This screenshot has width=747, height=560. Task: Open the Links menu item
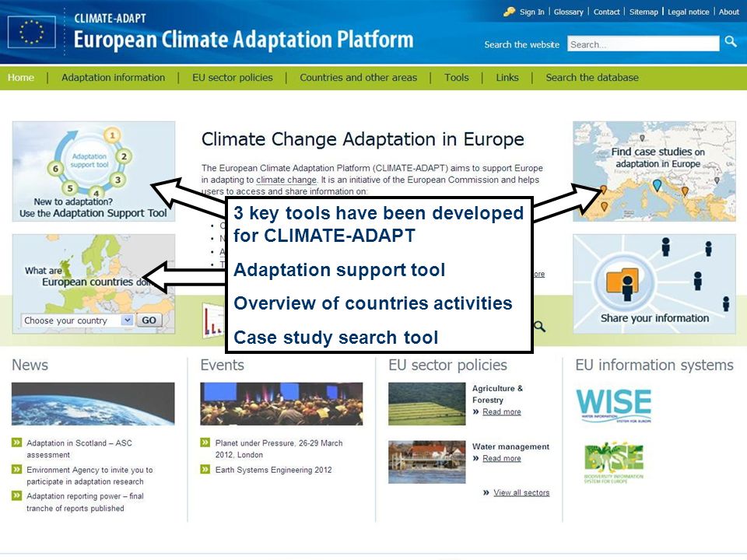point(507,77)
